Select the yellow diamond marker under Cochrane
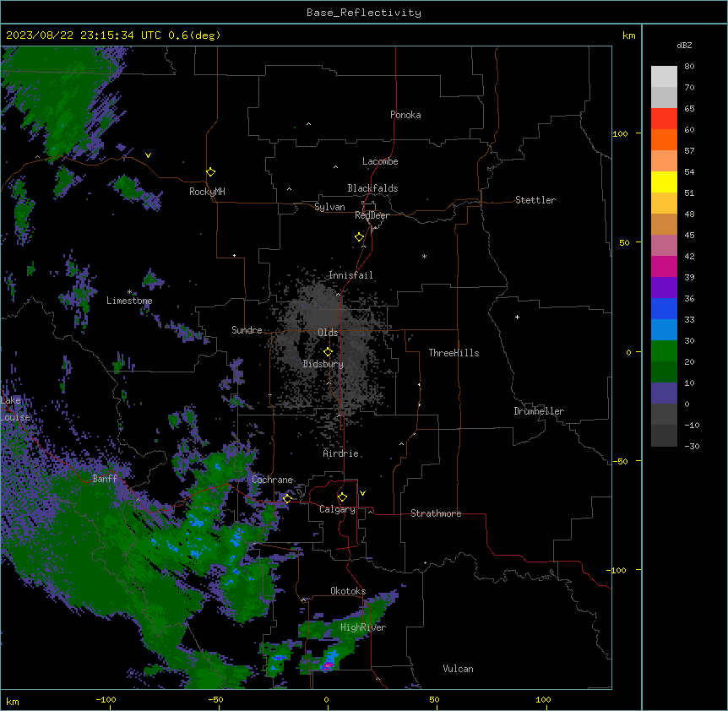 [287, 498]
